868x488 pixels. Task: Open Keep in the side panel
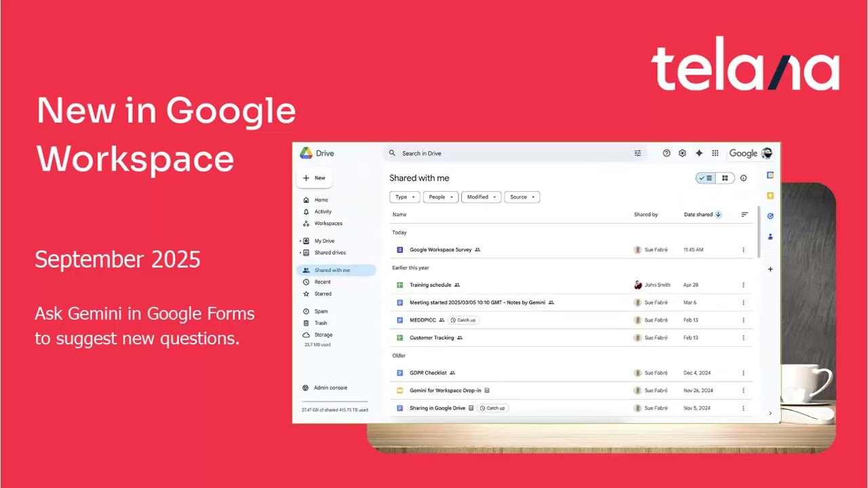click(x=770, y=195)
